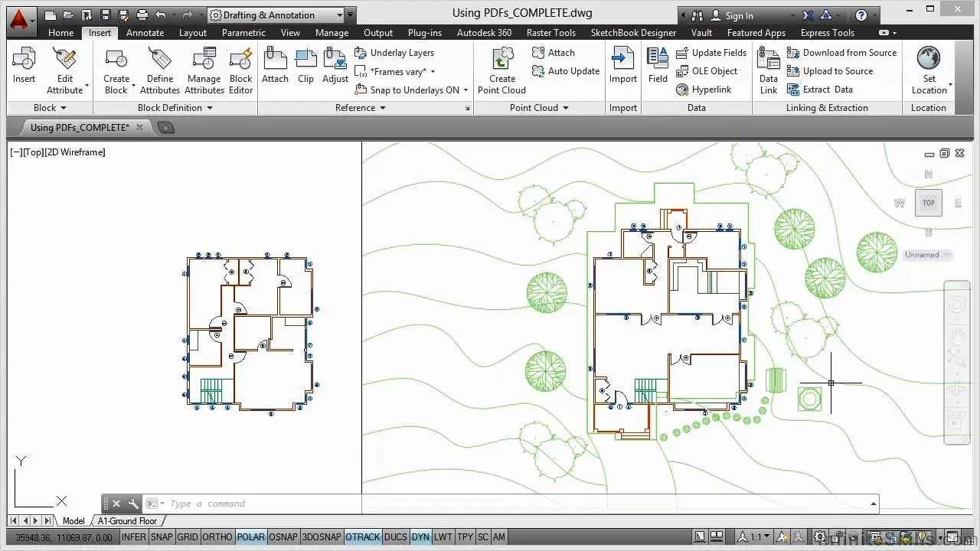
Task: Switch to the Express Tools tab
Action: 827,33
